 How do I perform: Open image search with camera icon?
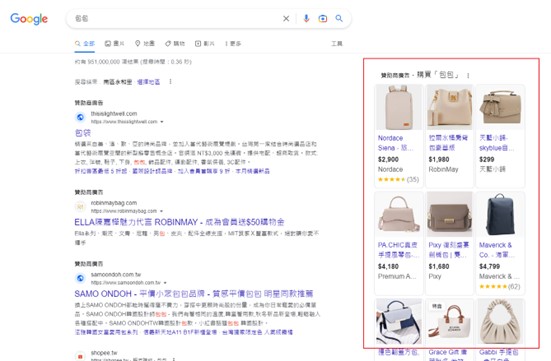point(323,19)
